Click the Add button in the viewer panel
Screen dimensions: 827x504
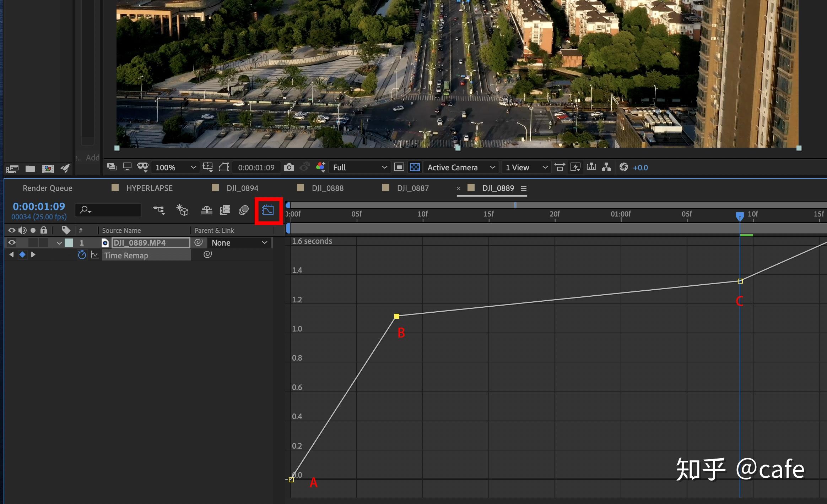[x=92, y=157]
